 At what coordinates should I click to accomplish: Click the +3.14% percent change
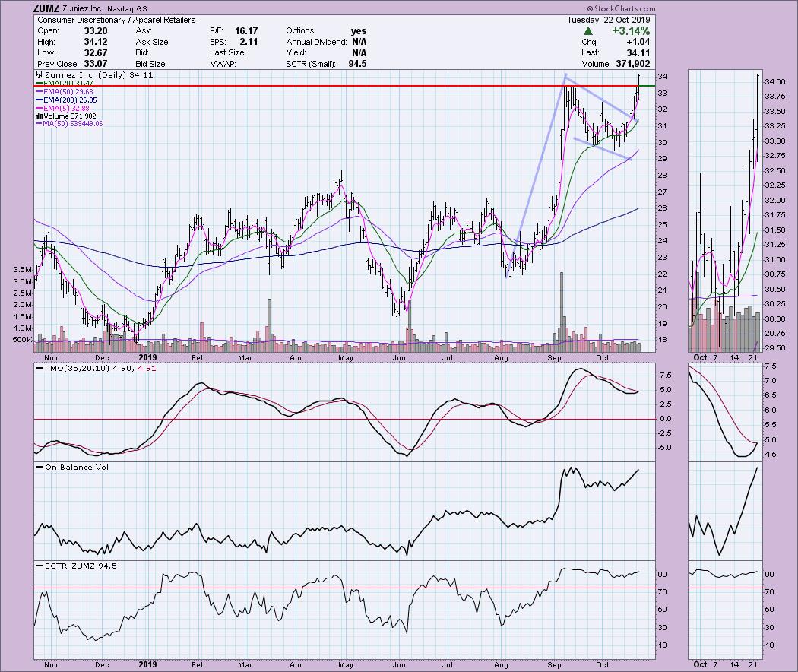(631, 31)
